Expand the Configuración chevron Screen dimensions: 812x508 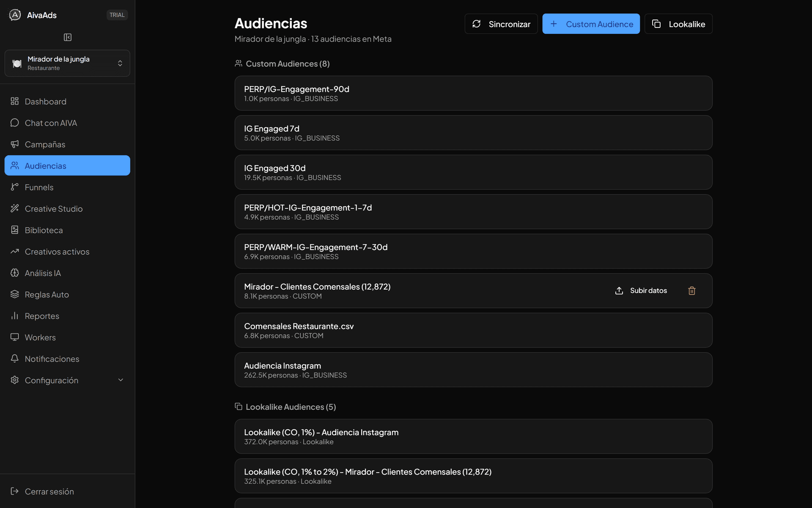[x=121, y=380]
